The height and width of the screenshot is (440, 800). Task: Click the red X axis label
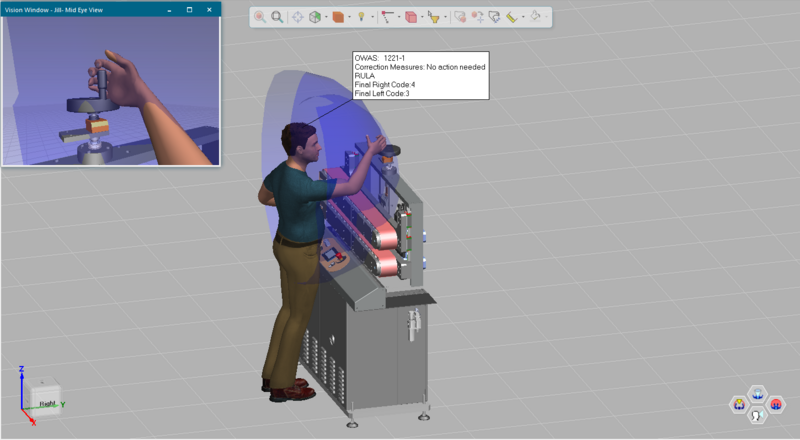tap(34, 422)
